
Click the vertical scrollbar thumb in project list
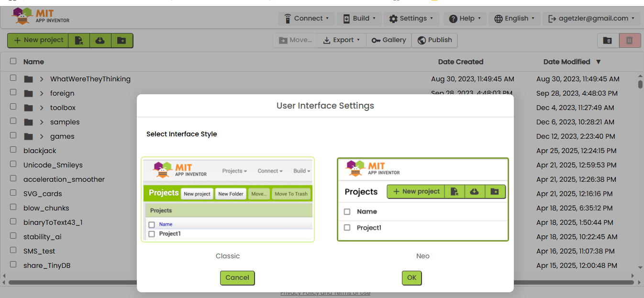click(x=641, y=85)
